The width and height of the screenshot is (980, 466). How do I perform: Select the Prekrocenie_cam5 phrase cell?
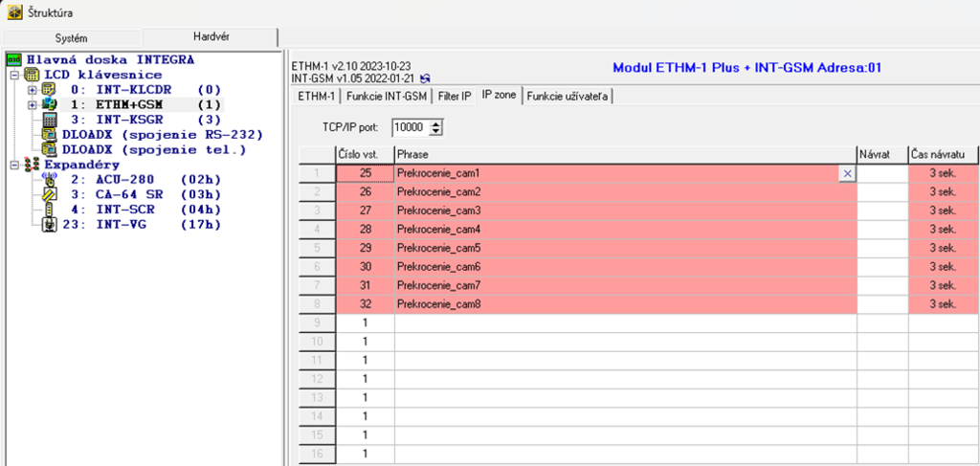point(622,248)
